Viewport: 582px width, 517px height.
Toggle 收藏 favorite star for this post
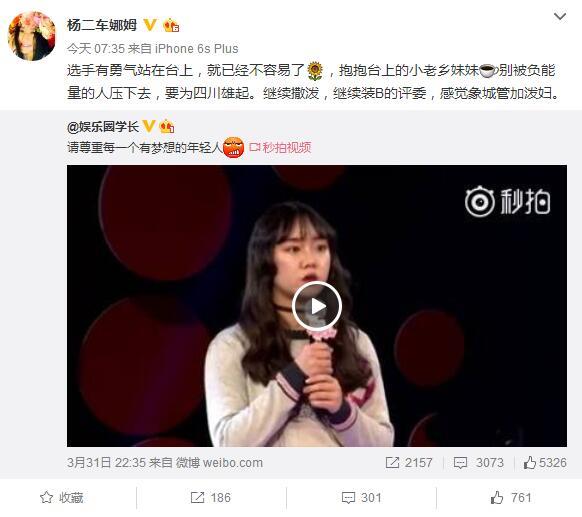(x=62, y=497)
